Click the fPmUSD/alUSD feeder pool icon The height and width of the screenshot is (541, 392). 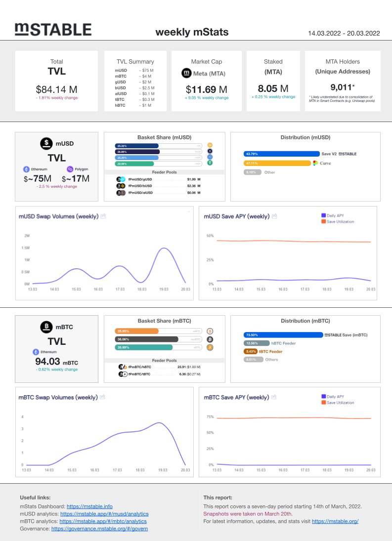click(121, 193)
